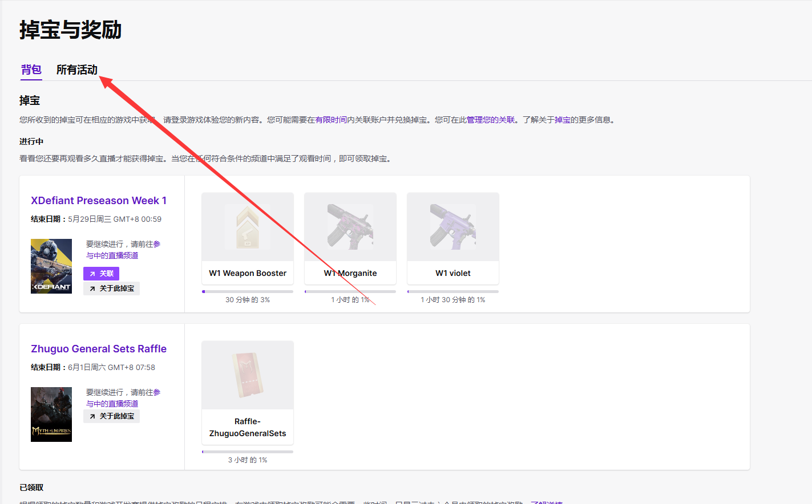This screenshot has height=504, width=812.
Task: Click the Raffle-ZhuguoGeneralSets progress bar
Action: (248, 452)
